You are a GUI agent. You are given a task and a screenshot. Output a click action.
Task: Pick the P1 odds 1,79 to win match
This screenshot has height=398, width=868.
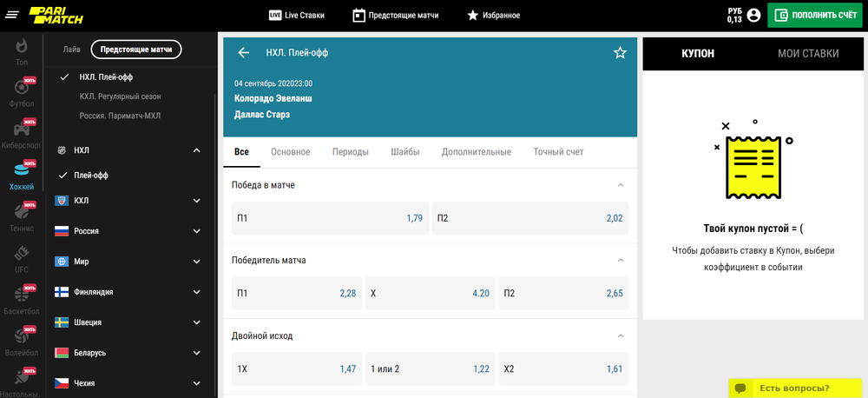328,218
